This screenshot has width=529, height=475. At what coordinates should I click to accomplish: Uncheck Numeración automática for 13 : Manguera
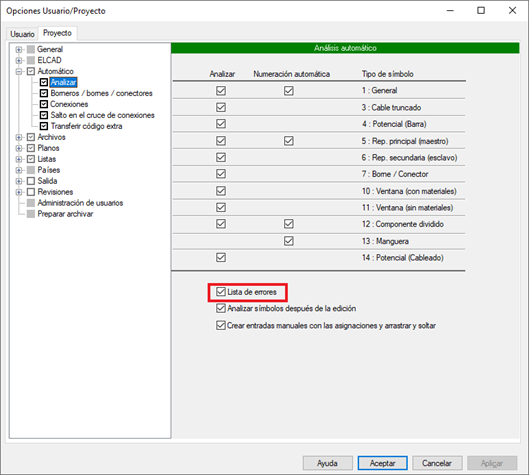288,241
